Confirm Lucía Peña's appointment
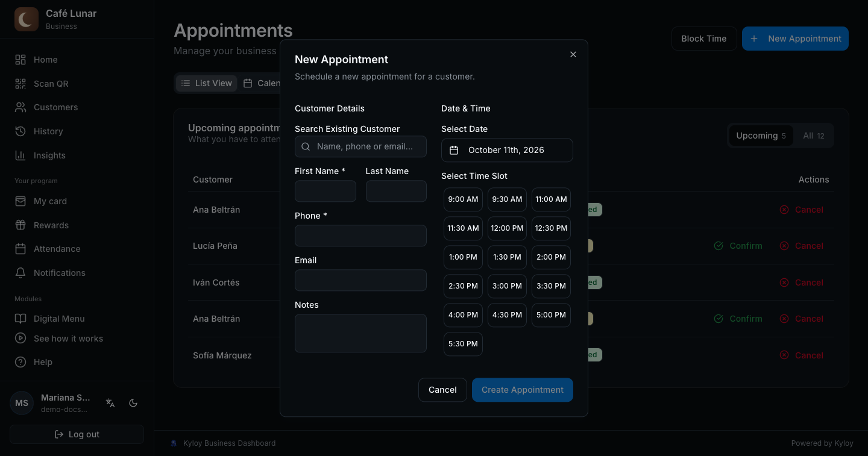This screenshot has height=456, width=868. (738, 246)
